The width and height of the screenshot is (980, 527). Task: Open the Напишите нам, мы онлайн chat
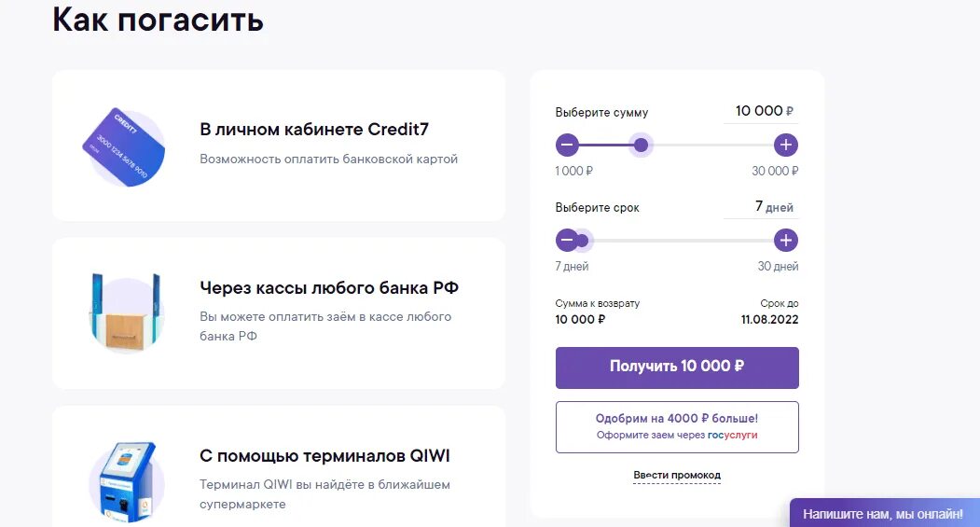point(883,513)
